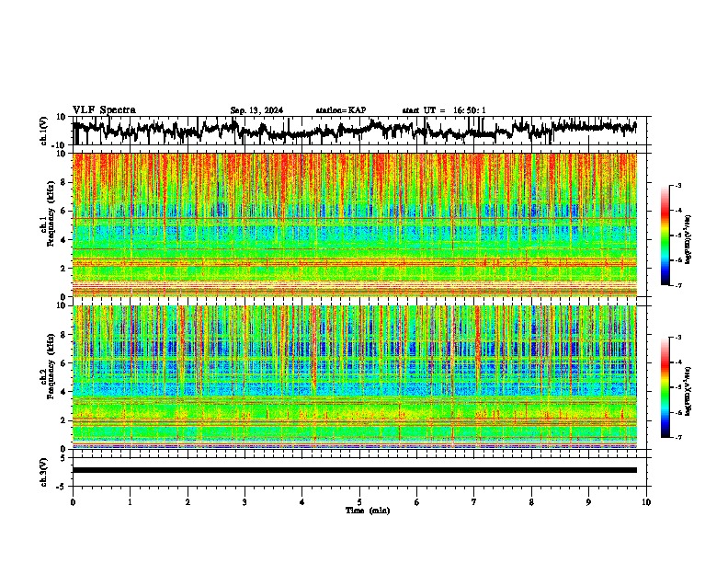Click the 'start UT = 16:50: 1' text
This screenshot has height=563, width=728.
coord(444,110)
